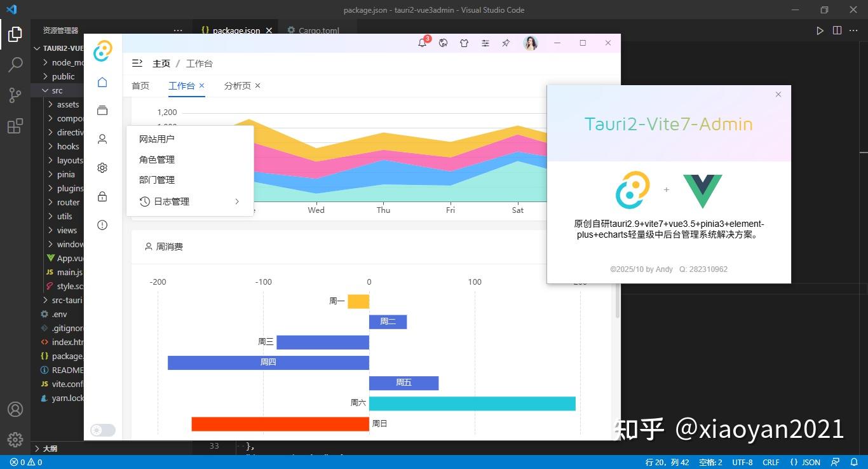Open theme skin settings via T-shirt icon
Viewport: 868px width, 469px height.
(465, 43)
